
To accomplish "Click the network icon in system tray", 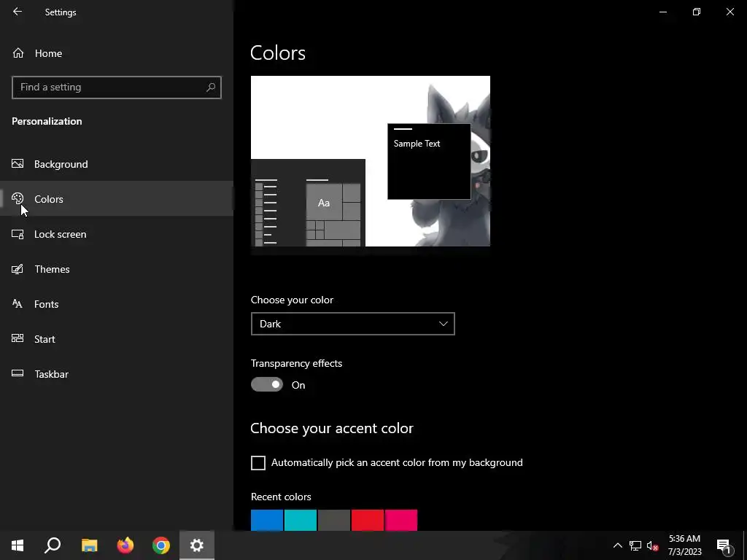I will tap(635, 545).
